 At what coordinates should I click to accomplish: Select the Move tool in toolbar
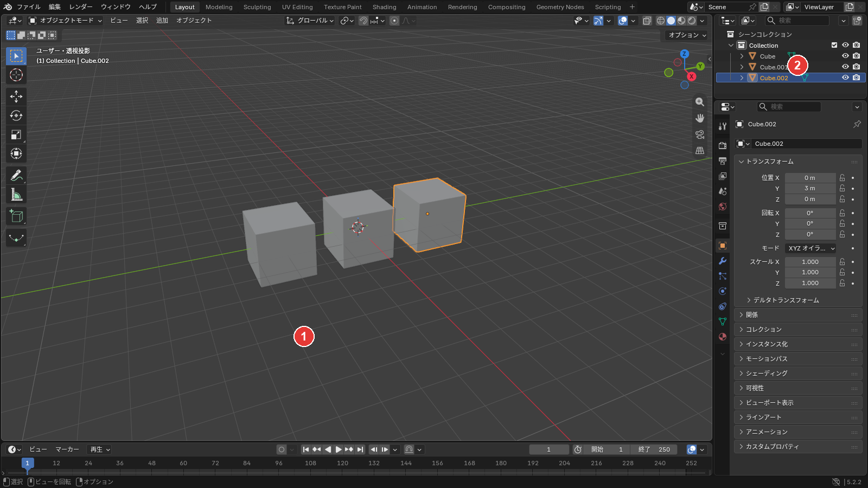click(16, 97)
